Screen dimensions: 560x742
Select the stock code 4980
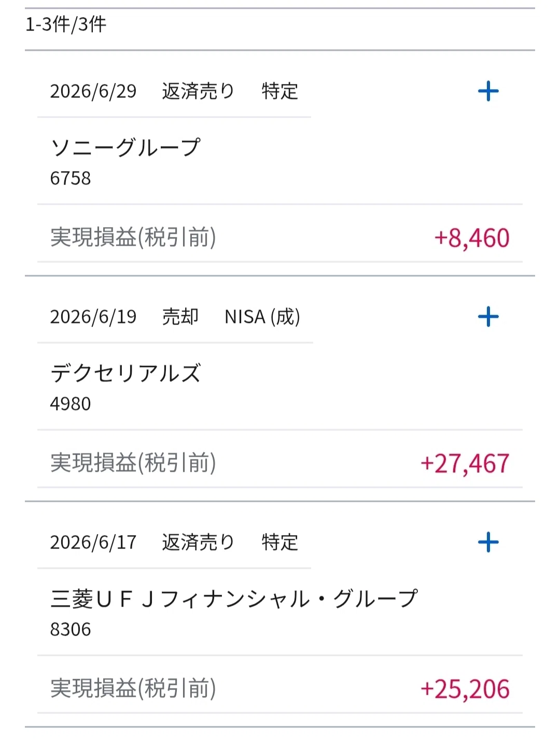71,404
